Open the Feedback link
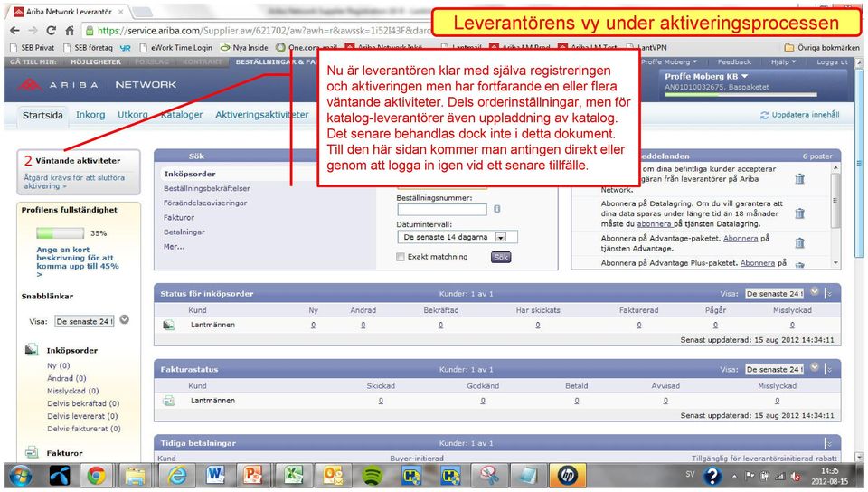 pos(734,62)
